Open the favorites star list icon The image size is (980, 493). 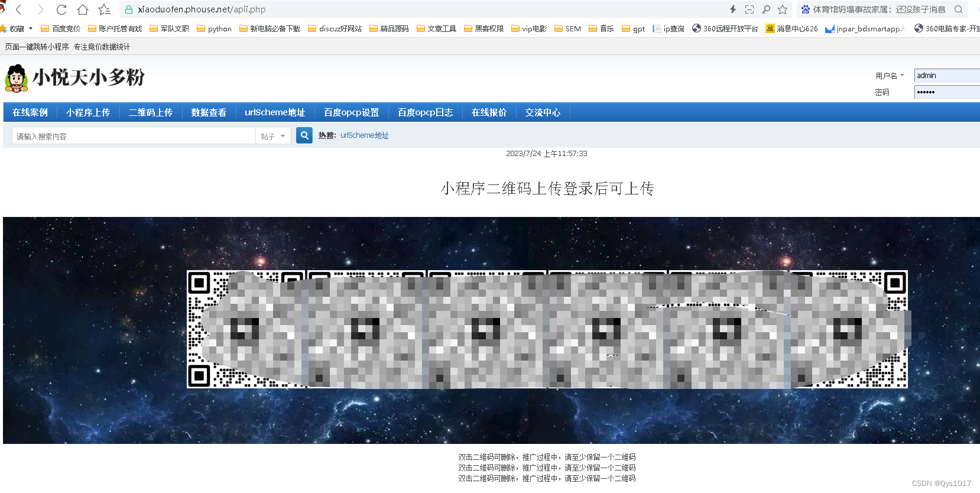[104, 9]
